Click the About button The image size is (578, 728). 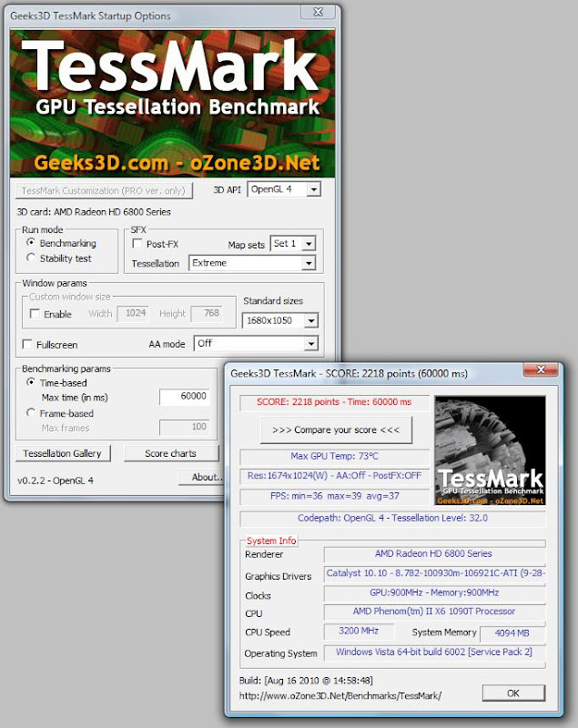pyautogui.click(x=201, y=477)
